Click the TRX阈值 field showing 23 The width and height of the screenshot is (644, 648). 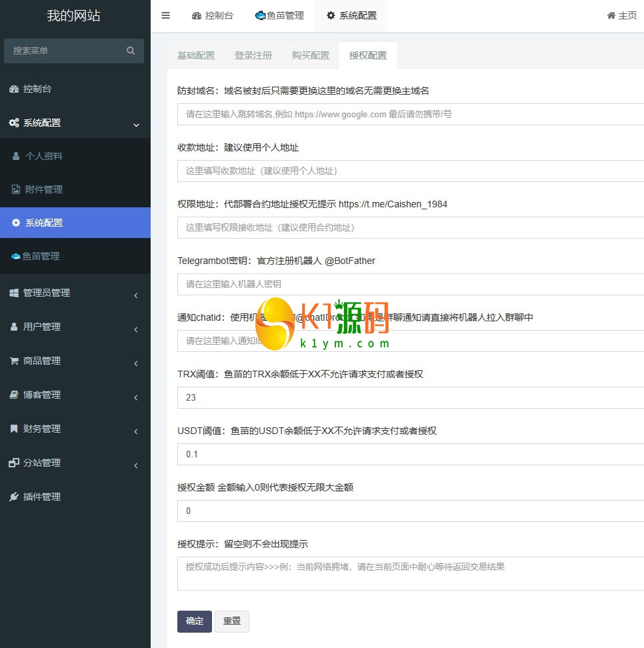coord(411,397)
